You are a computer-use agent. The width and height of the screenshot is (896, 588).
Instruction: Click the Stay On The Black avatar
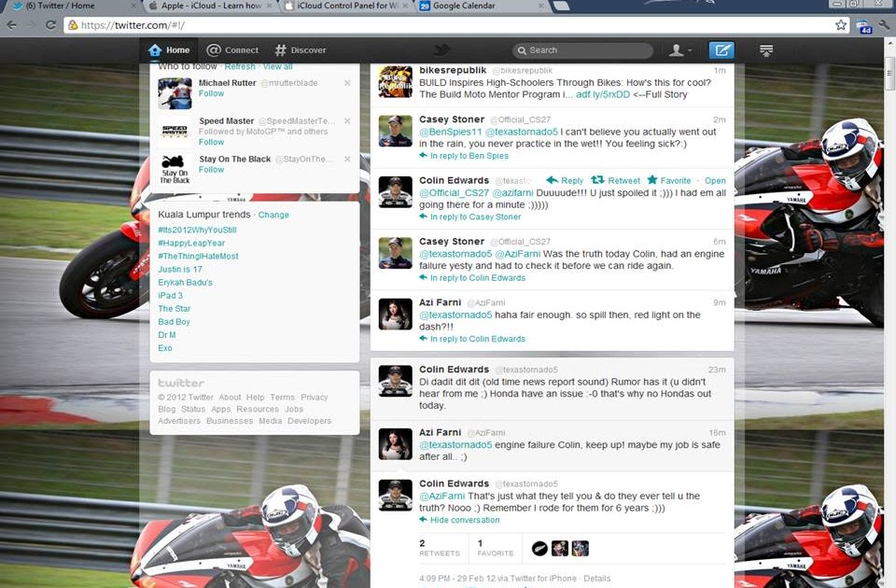[x=175, y=169]
